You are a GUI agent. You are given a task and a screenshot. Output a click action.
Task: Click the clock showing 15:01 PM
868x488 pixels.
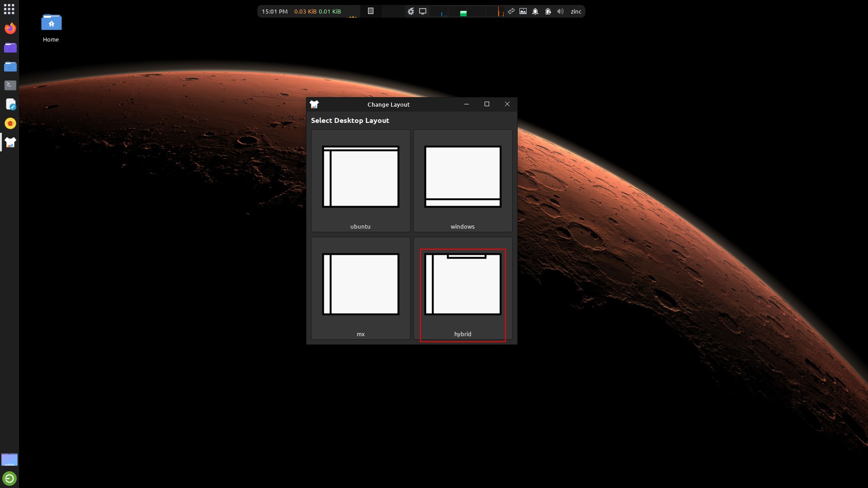click(274, 11)
